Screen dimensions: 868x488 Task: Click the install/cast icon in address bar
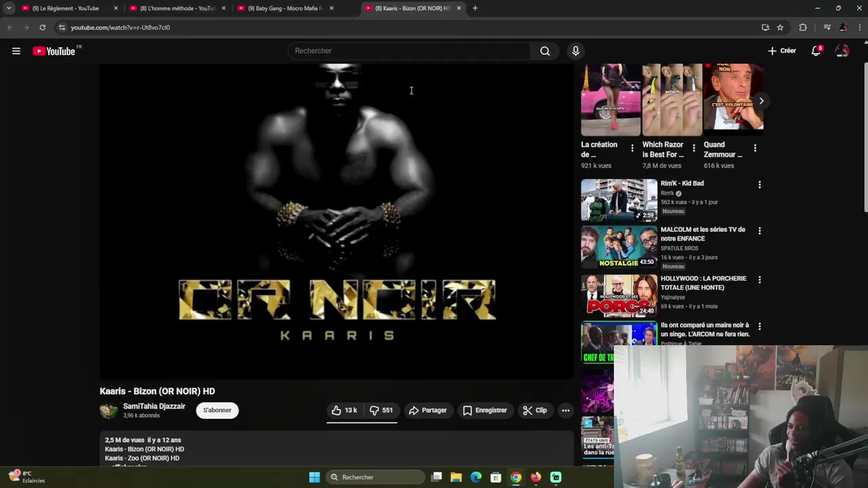[x=765, y=27]
